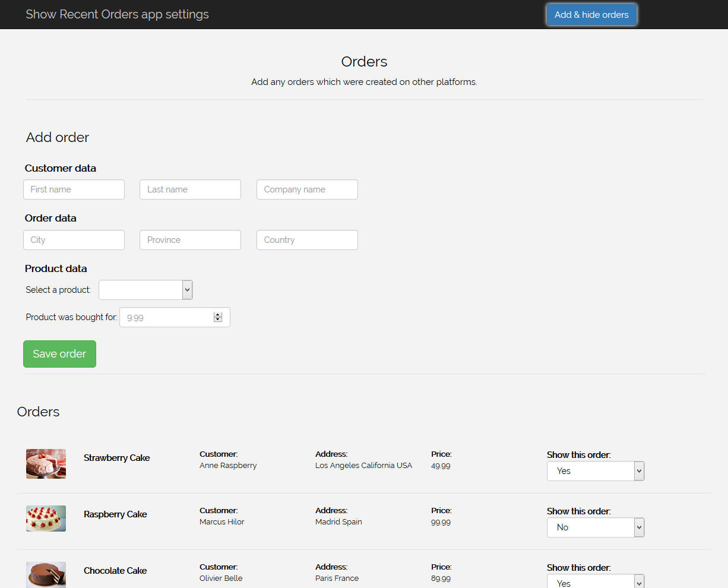Click the Chocolate Cake thumbnail image

(x=46, y=574)
